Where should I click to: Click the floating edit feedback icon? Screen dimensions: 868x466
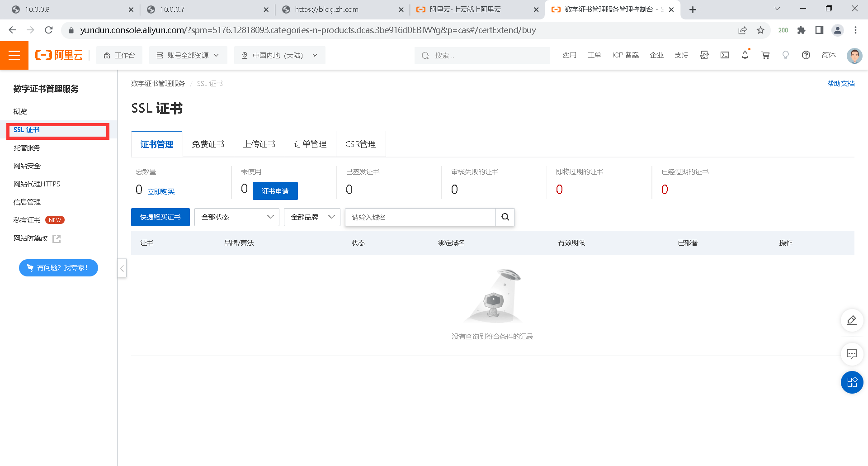click(852, 320)
